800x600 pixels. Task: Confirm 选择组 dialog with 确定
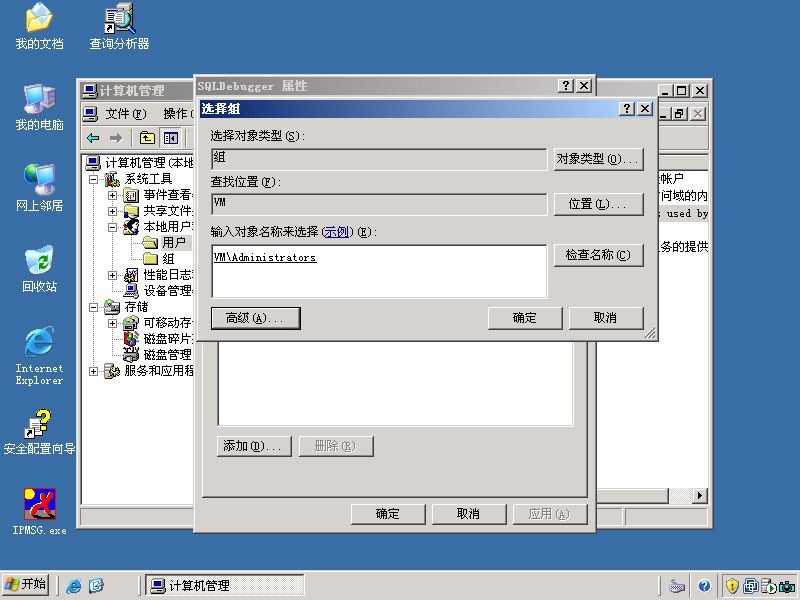click(525, 318)
